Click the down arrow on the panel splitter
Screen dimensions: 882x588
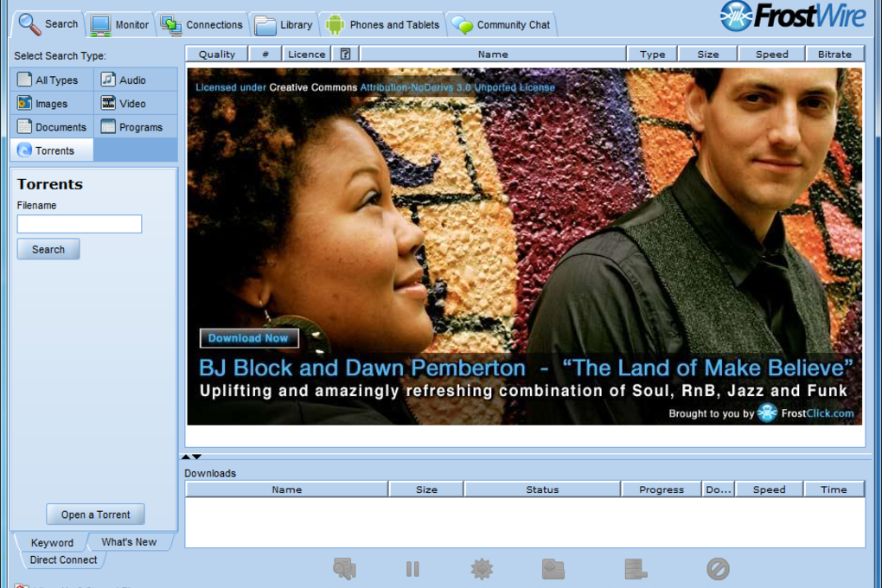point(196,457)
